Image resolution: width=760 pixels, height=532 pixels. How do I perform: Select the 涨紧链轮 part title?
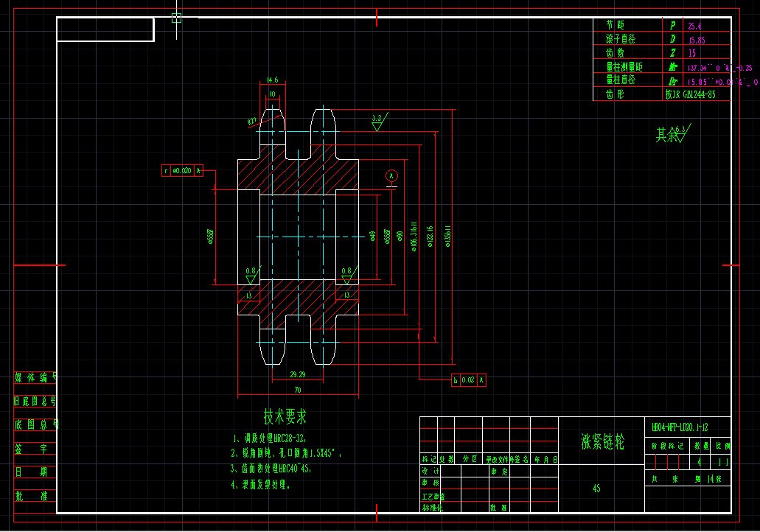click(x=602, y=441)
